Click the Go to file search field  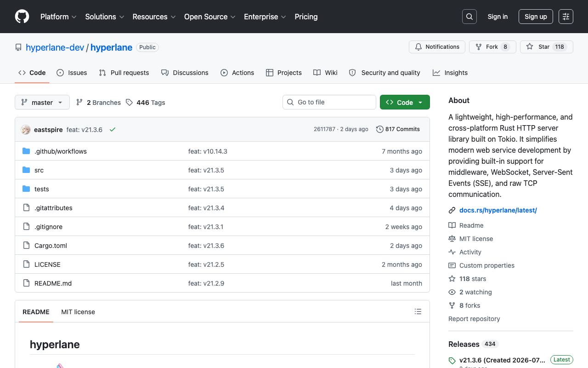pyautogui.click(x=329, y=102)
